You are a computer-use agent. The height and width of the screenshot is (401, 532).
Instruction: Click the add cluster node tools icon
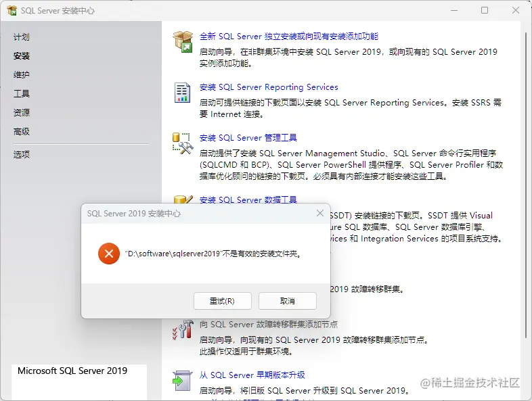[x=183, y=329]
